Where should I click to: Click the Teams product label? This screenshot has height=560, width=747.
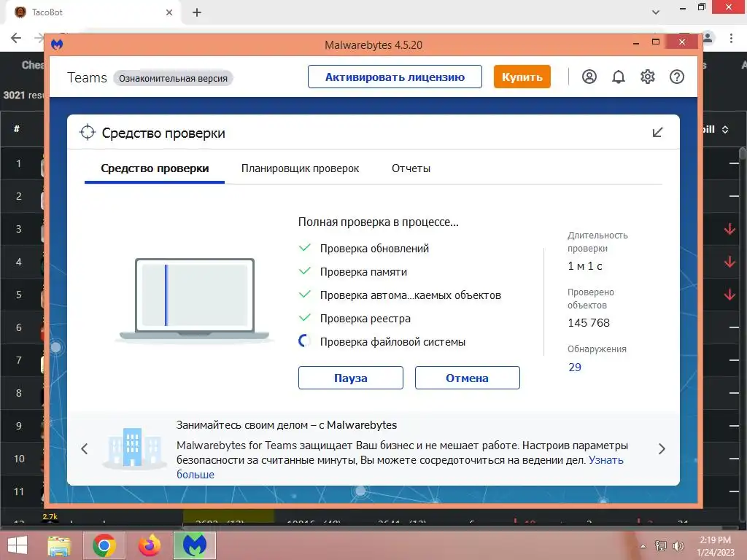[88, 77]
